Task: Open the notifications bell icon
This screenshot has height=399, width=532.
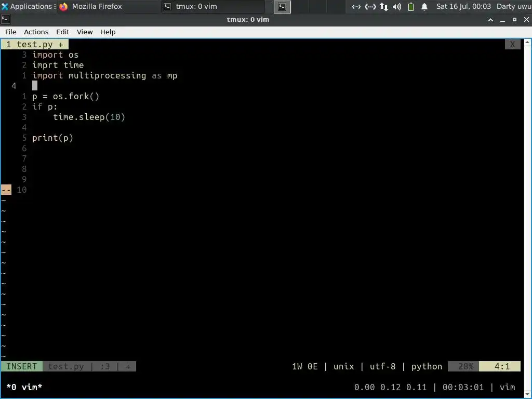Action: (x=424, y=6)
